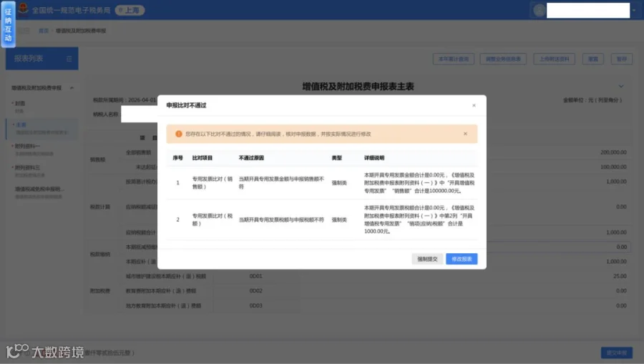Click the 200,000.00 amount cell

click(613, 152)
